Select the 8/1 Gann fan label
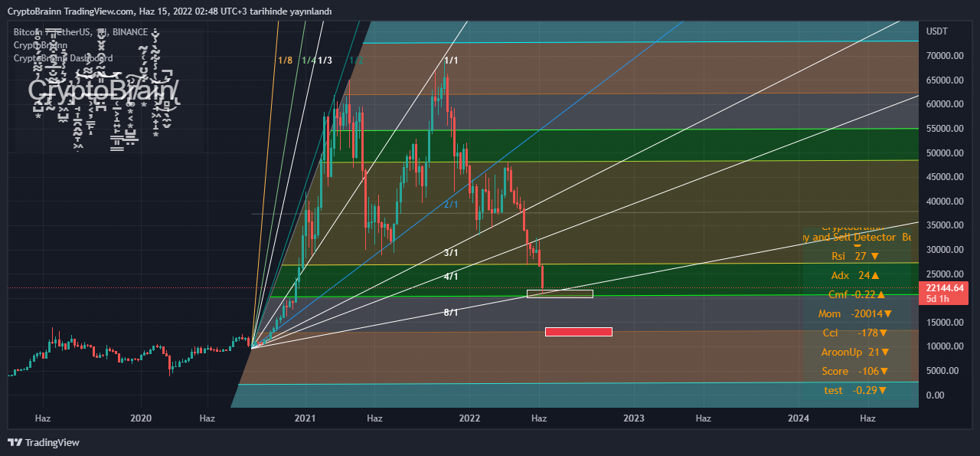The height and width of the screenshot is (456, 980). pyautogui.click(x=451, y=312)
